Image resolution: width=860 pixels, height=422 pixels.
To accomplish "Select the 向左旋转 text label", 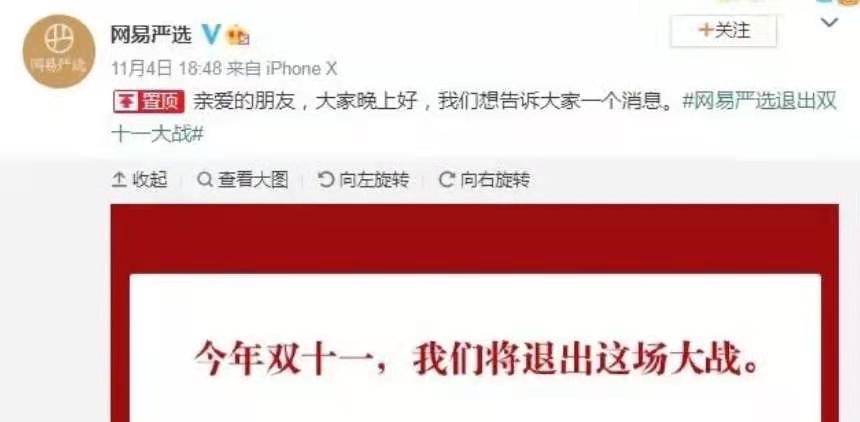I will 374,180.
